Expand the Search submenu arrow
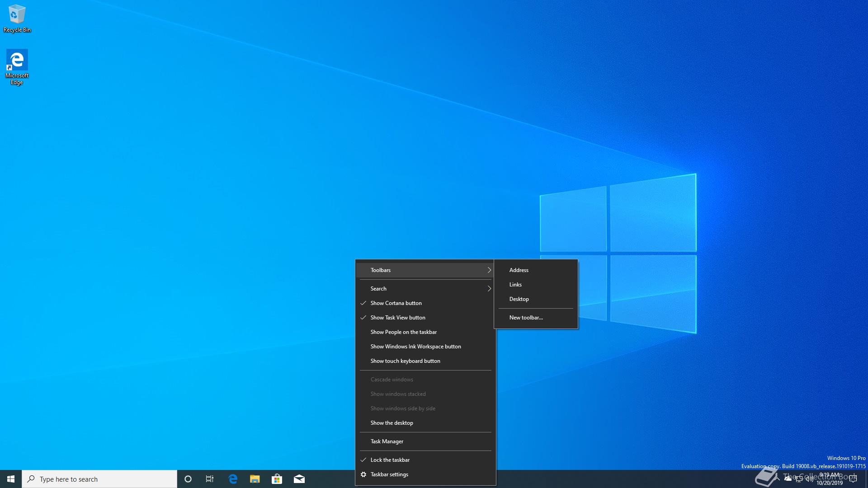Viewport: 868px width, 488px height. [x=489, y=289]
